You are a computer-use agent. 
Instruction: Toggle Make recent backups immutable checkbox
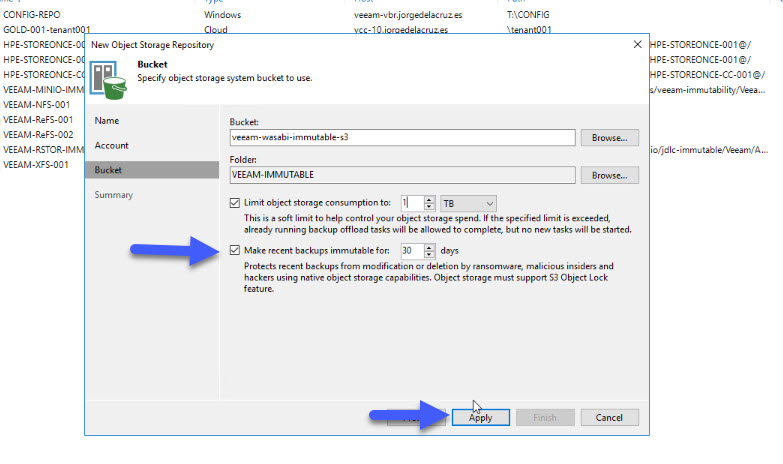click(x=235, y=250)
